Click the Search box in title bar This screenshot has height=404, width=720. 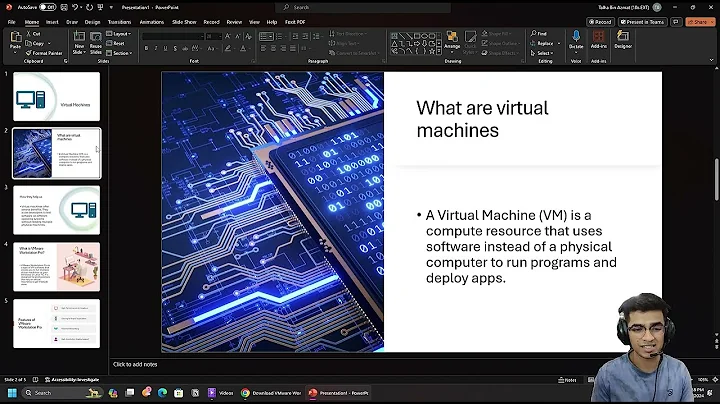[x=363, y=7]
